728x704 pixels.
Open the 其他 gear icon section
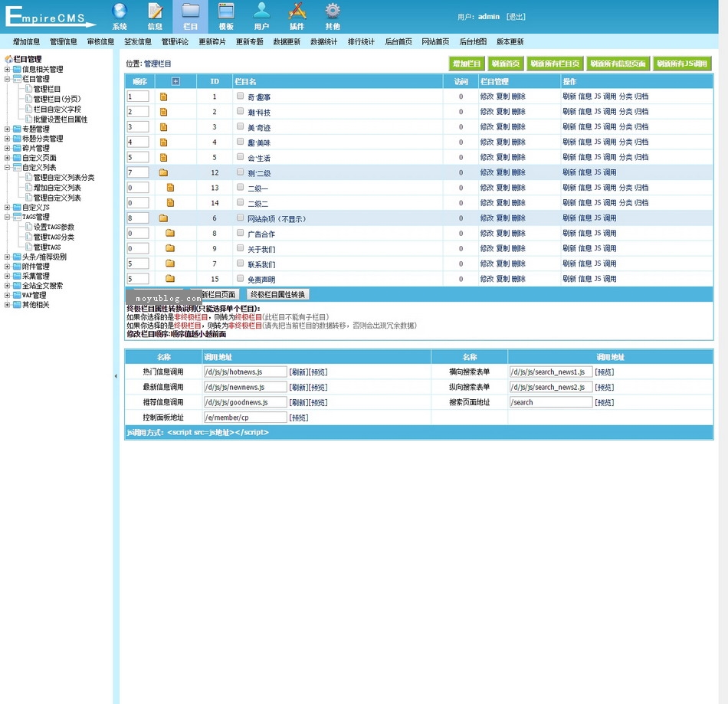coord(333,16)
